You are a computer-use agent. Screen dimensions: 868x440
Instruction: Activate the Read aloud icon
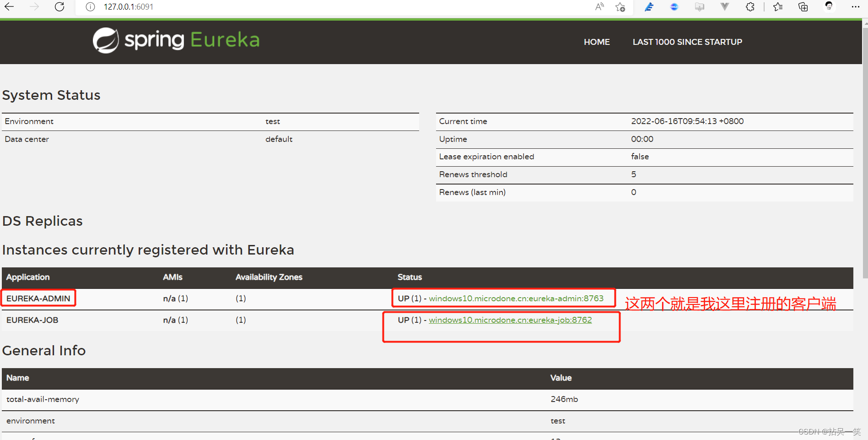(x=599, y=7)
